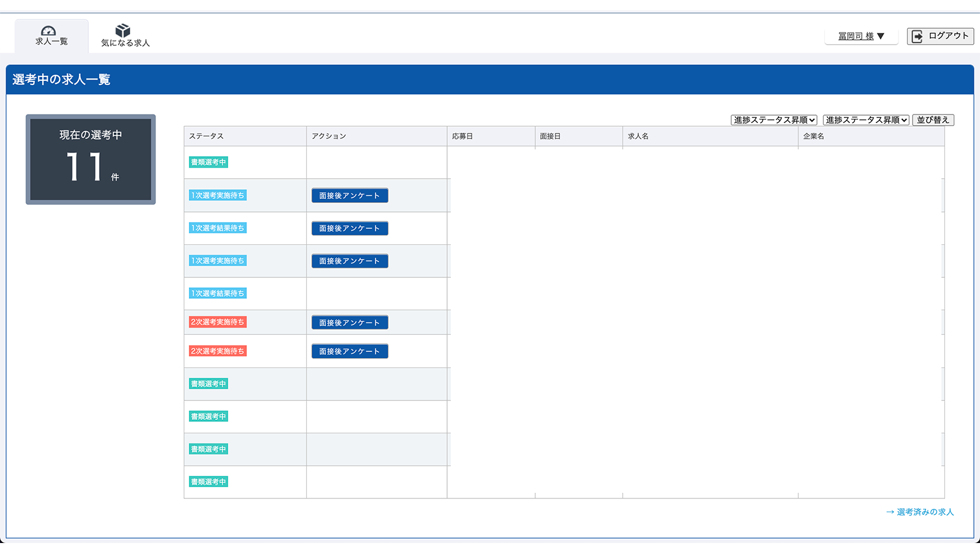Open the first 進捗ステータス昇順 sort dropdown

coord(774,120)
